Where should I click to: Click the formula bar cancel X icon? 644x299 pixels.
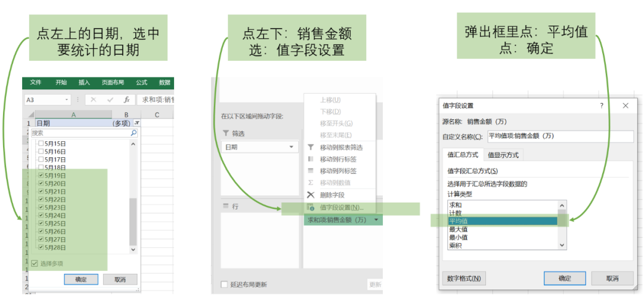click(93, 99)
